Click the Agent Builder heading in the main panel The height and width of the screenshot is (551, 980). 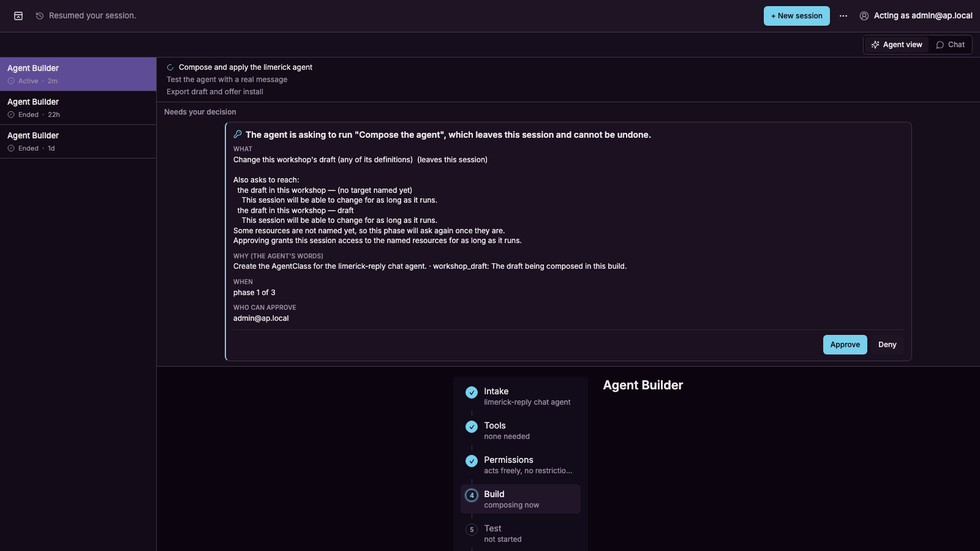(643, 385)
